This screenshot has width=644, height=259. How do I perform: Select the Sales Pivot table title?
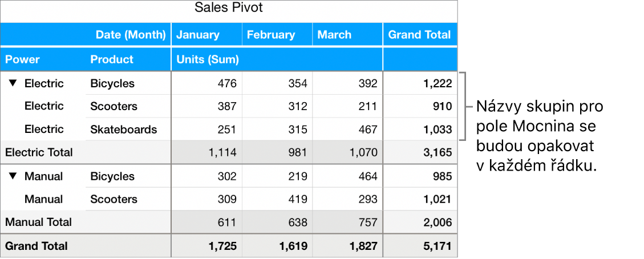(x=229, y=7)
